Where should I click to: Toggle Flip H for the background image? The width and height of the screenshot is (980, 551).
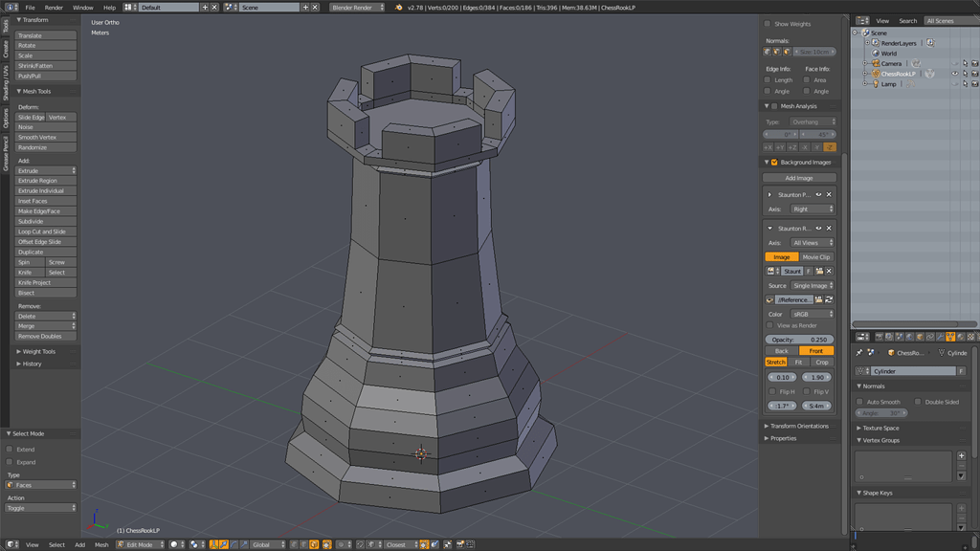pyautogui.click(x=783, y=391)
